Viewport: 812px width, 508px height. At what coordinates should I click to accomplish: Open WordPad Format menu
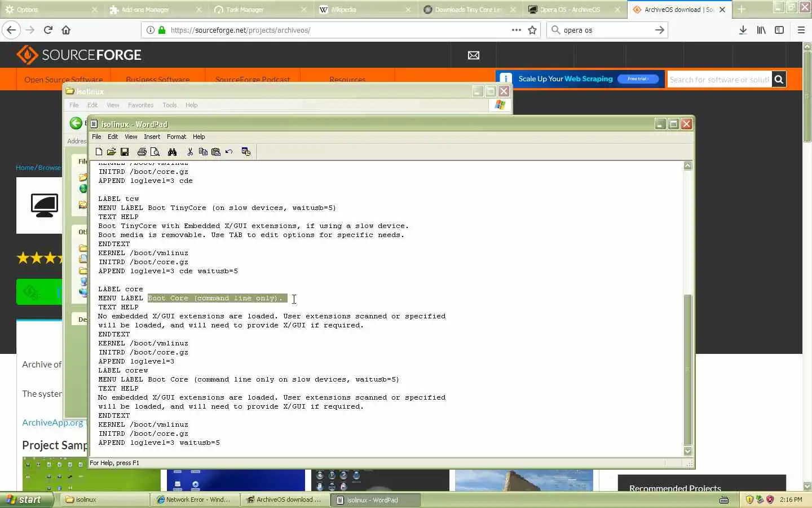tap(176, 137)
